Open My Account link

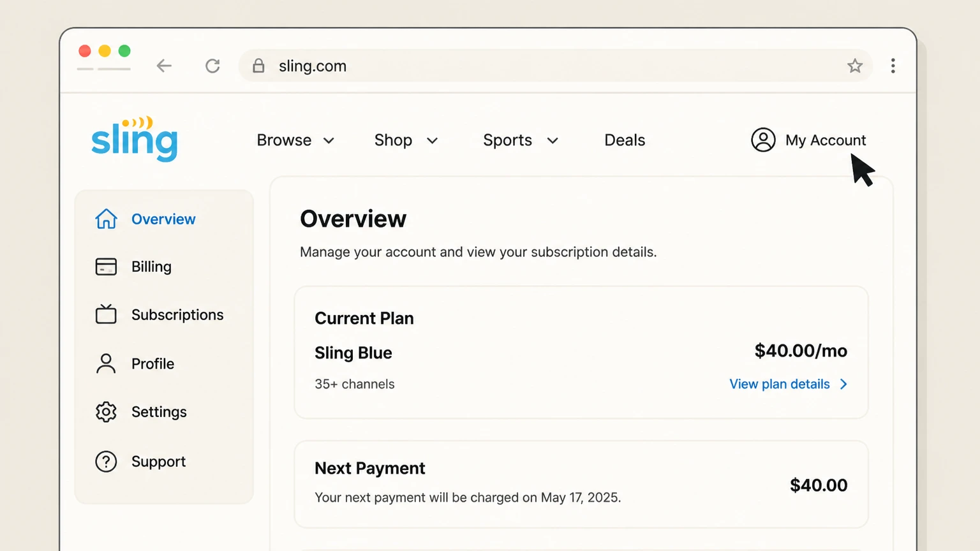coord(826,140)
